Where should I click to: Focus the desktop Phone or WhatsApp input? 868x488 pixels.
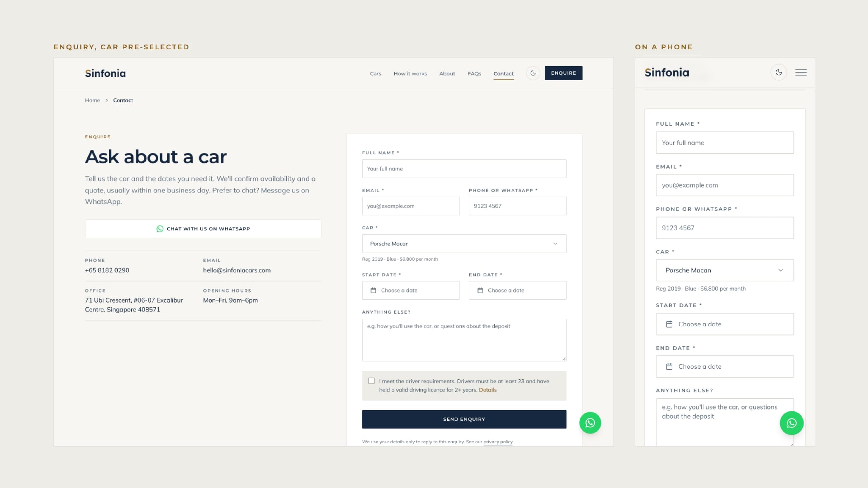[x=518, y=206]
